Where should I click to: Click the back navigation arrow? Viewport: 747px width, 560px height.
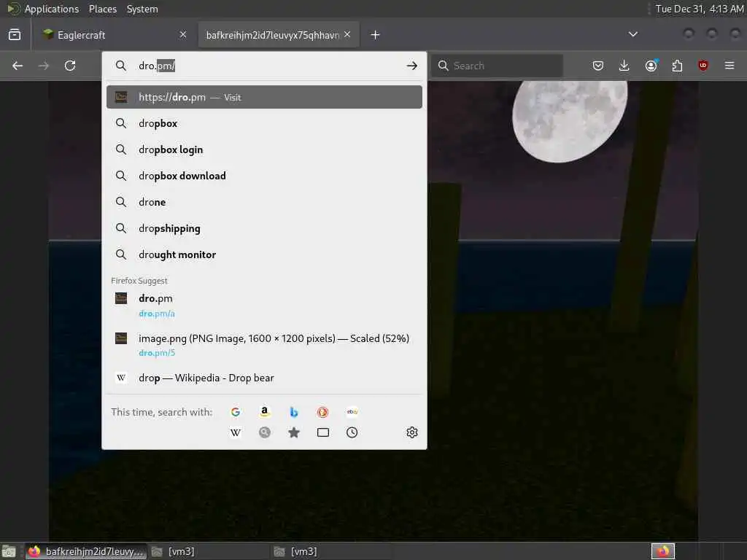(x=18, y=66)
